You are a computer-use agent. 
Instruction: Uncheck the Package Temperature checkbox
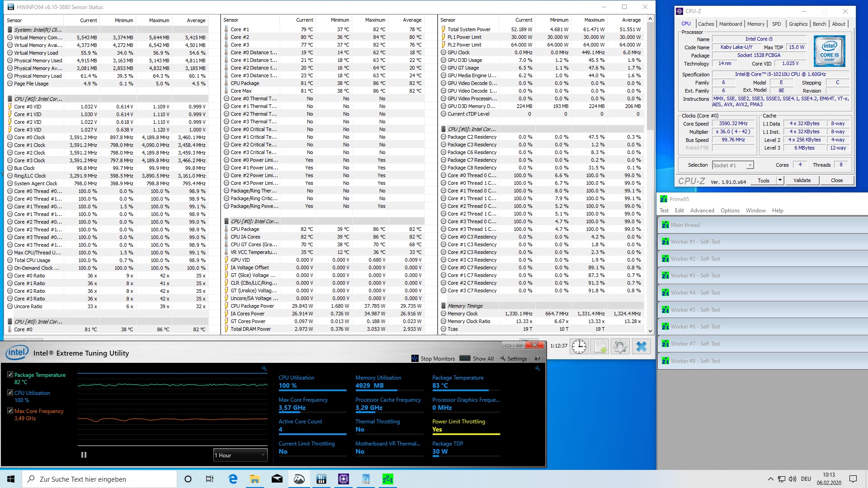[x=10, y=375]
